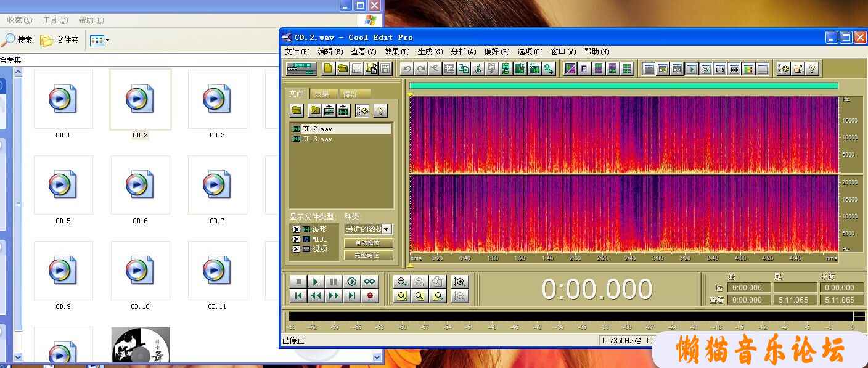Click the spectral view toggle icon in toolbar
The width and height of the screenshot is (868, 368).
point(570,68)
